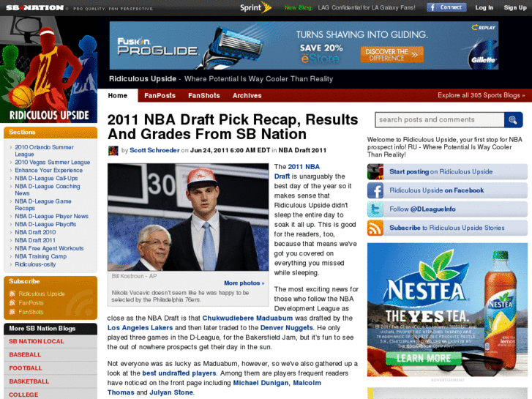
Task: Open FOOTBALL blogs category
Action: (x=26, y=368)
